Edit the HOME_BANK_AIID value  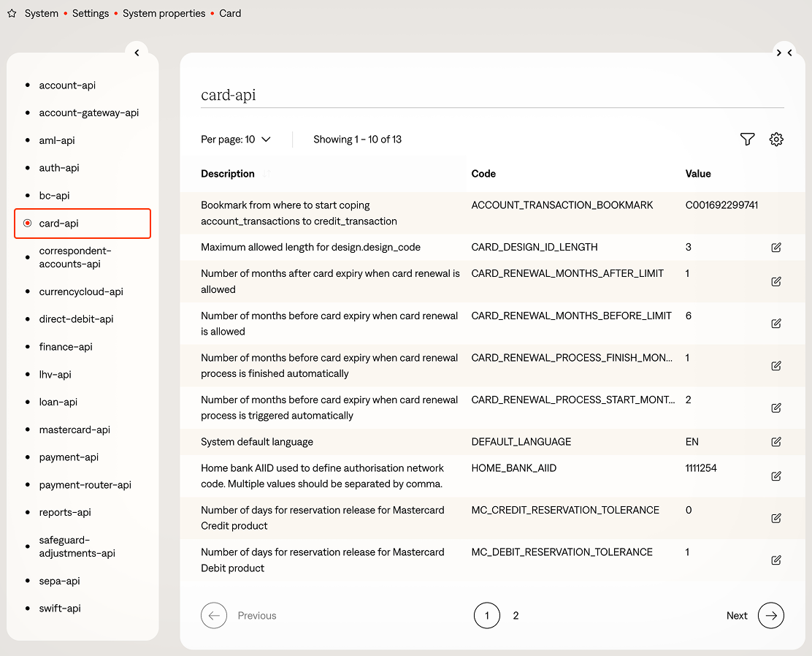pos(776,476)
